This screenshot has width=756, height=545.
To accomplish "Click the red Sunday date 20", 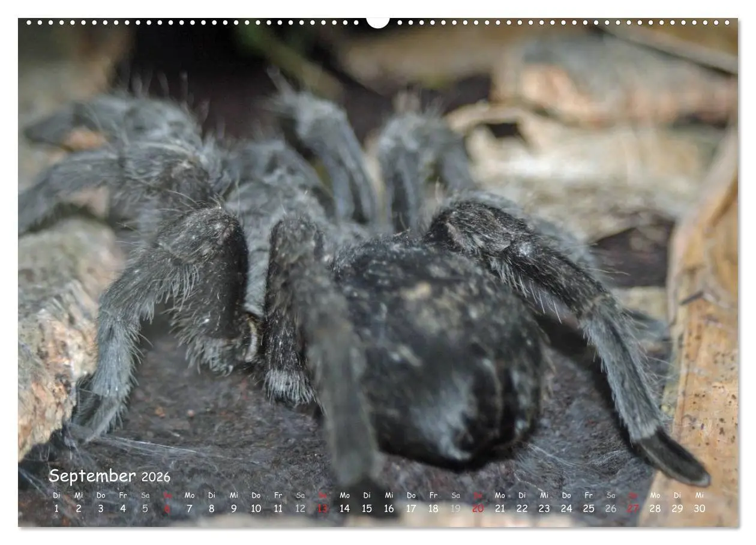I will 478,508.
